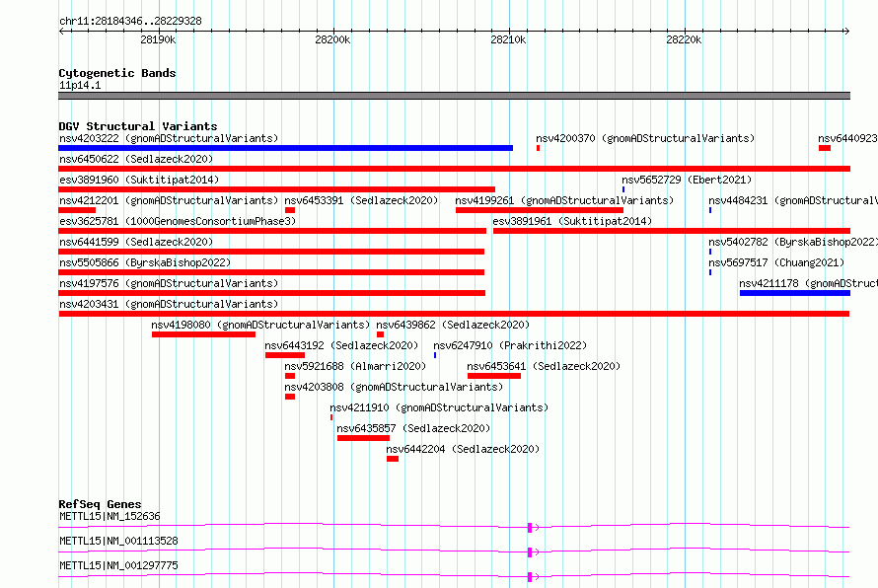
Task: Click the nsv4212201 red variant bar
Action: 77,210
